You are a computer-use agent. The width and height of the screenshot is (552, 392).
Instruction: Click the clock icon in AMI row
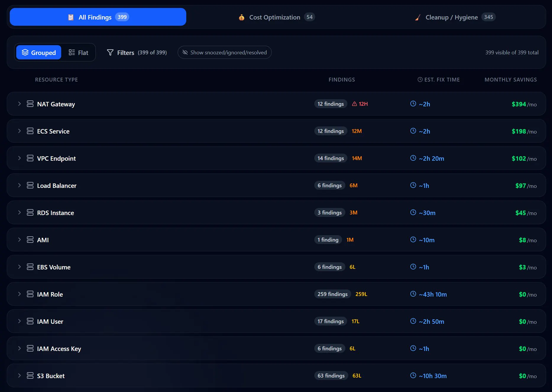(x=413, y=239)
